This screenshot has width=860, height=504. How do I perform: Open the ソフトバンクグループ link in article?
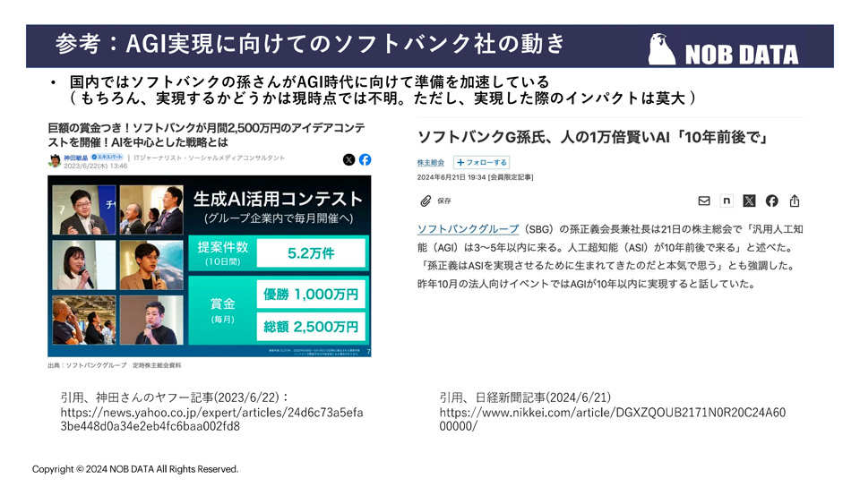point(468,229)
